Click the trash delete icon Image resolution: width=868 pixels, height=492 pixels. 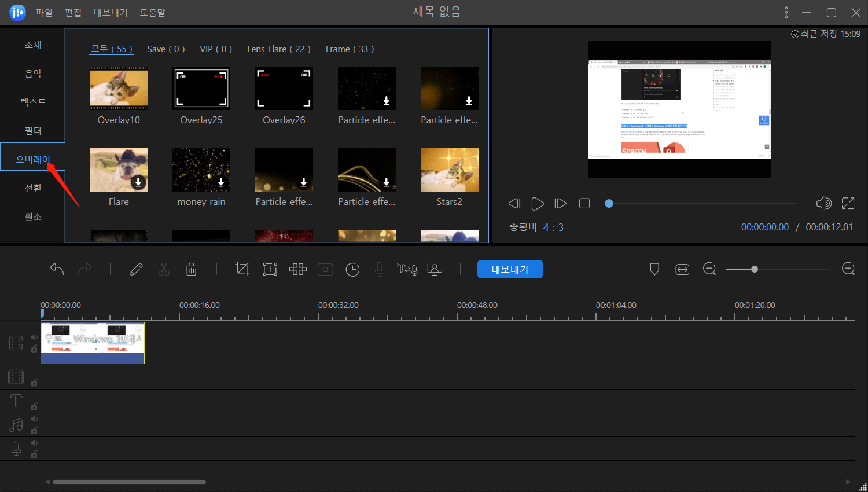click(191, 269)
